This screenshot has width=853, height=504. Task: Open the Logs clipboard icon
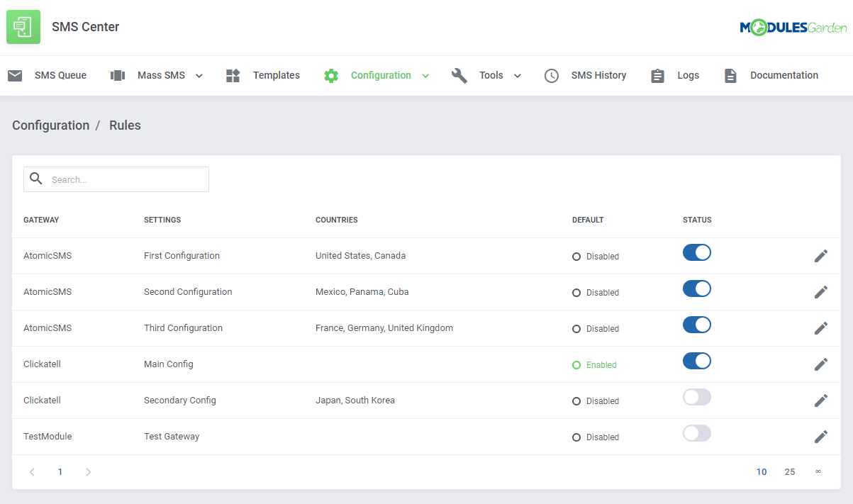pyautogui.click(x=657, y=74)
